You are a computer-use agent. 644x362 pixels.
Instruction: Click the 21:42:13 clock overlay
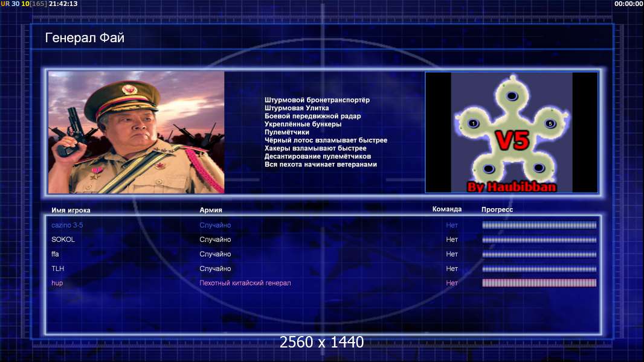(63, 4)
